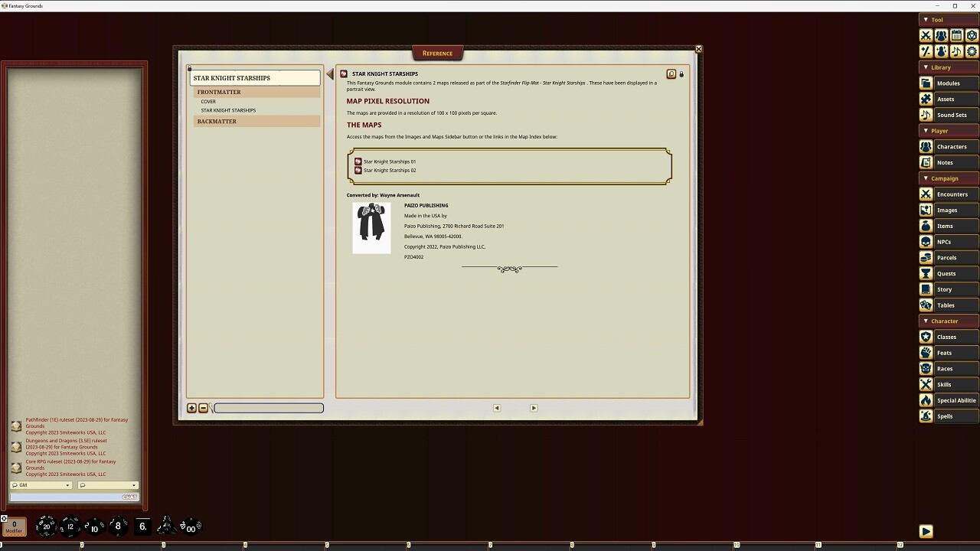Open the whisper target dropdown
Image resolution: width=980 pixels, height=551 pixels.
(107, 485)
